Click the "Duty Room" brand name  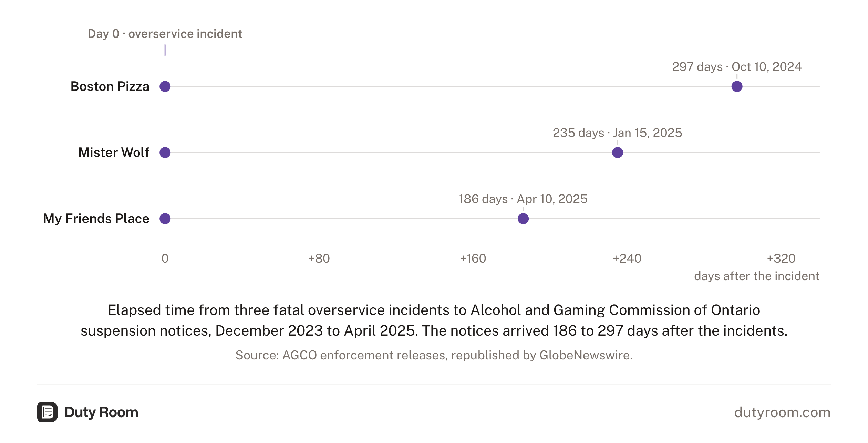pyautogui.click(x=101, y=412)
